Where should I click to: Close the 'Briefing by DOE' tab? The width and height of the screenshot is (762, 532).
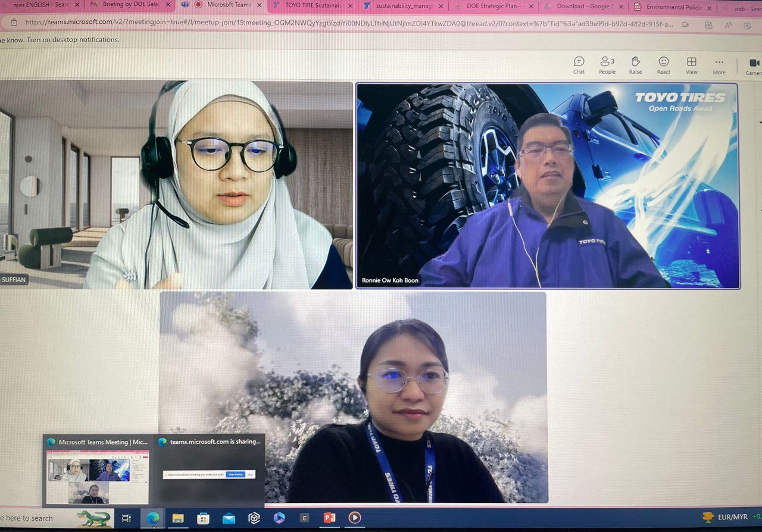coord(168,5)
